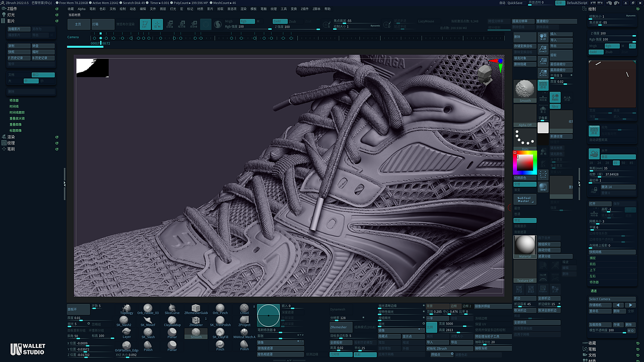The image size is (644, 362).
Task: Expand the 重叠放大镜 section
Action: (17, 118)
